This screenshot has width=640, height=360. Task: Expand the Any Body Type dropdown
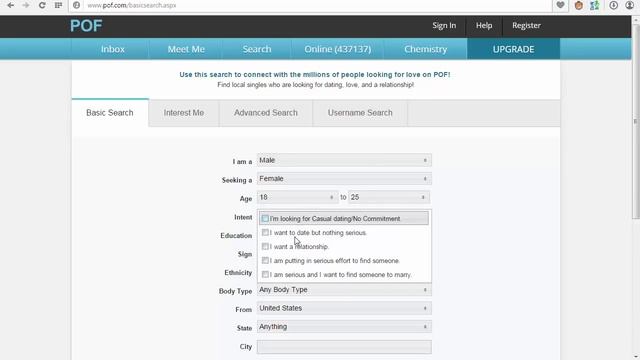[344, 289]
